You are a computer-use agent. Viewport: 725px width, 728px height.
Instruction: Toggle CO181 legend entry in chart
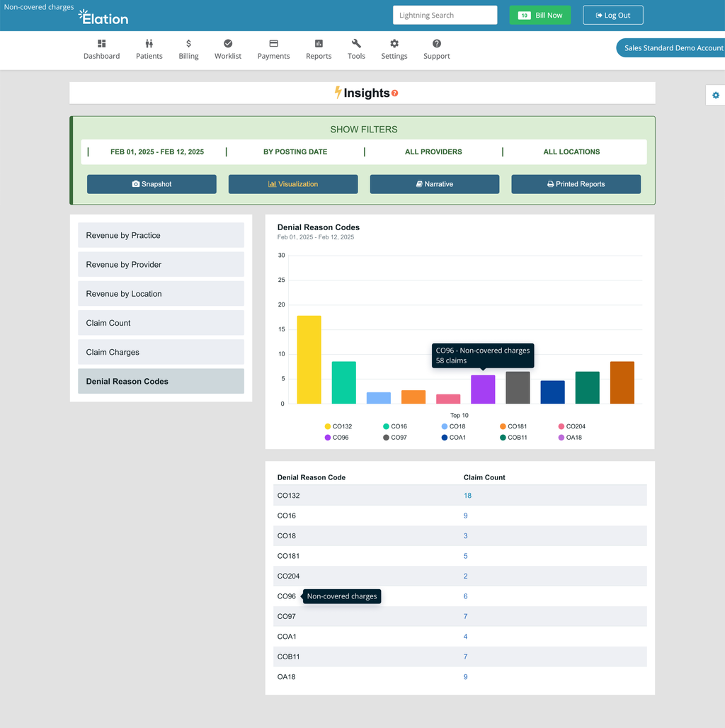(513, 426)
